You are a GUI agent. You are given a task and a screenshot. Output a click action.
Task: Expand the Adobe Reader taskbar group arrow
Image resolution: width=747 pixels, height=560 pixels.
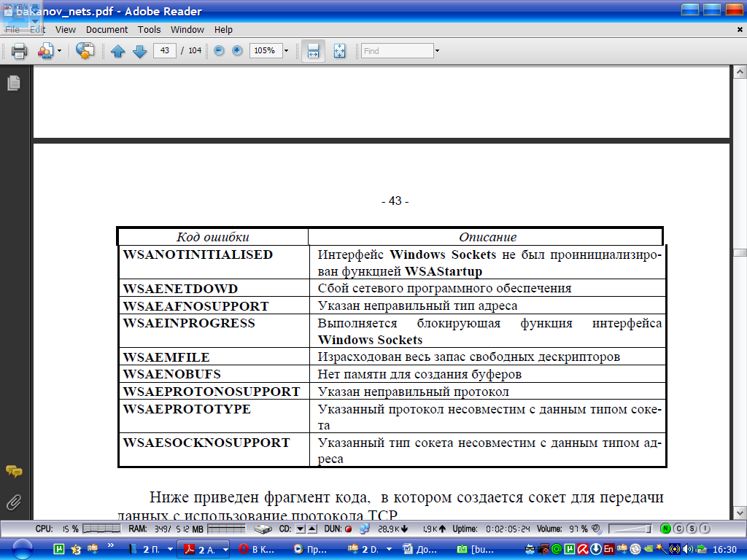point(225,549)
